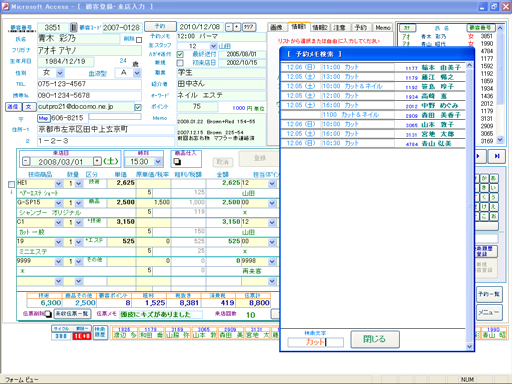Select customer tile 1178 和田
Screen dimensions: 512x384
(151, 333)
